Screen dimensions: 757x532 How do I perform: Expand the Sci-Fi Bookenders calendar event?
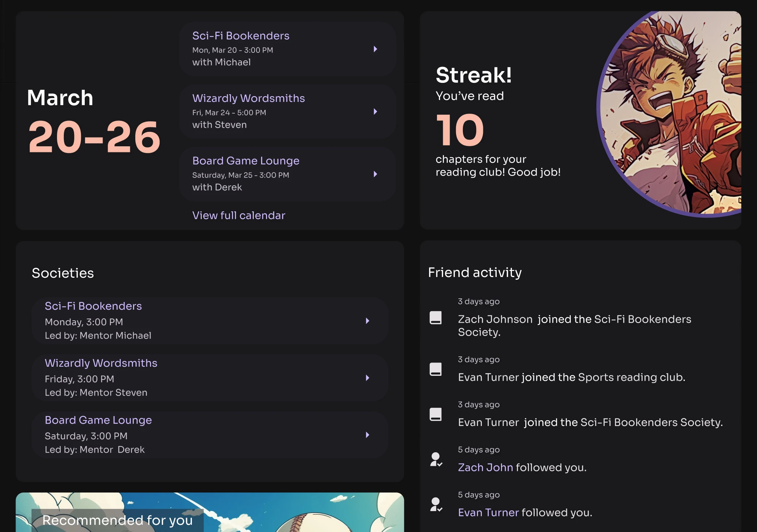pos(375,49)
